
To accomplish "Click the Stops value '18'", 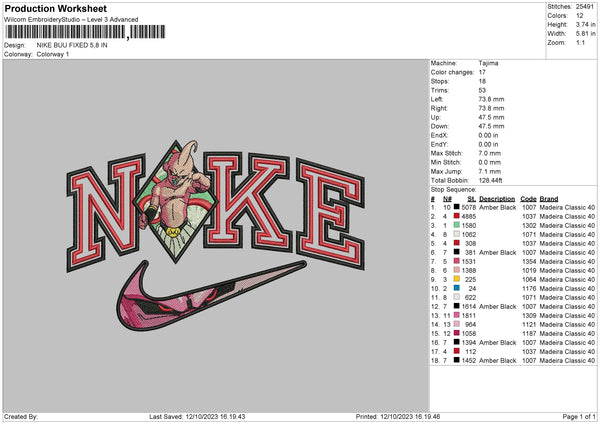I will (482, 81).
